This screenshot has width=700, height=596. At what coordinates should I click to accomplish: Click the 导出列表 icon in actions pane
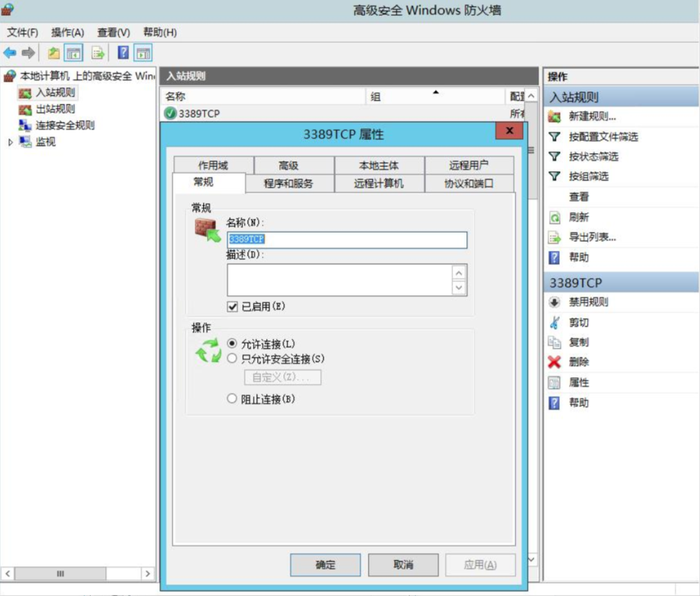(x=554, y=238)
